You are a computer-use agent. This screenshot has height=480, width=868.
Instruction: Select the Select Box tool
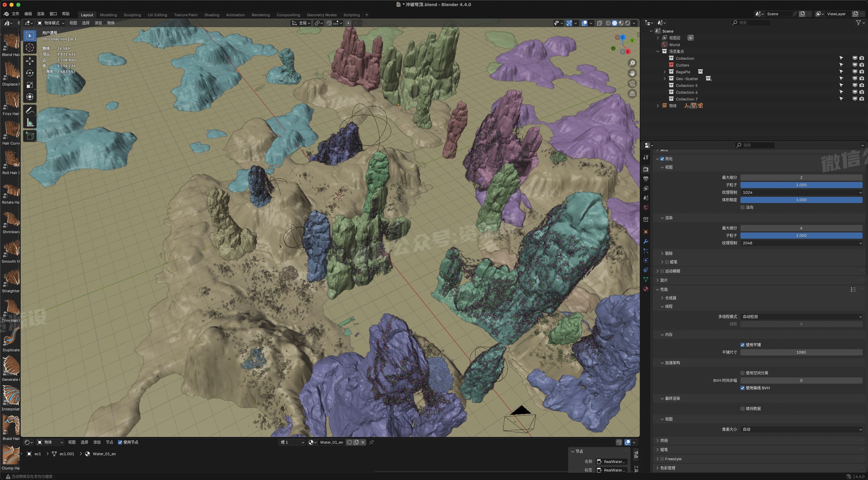point(30,36)
